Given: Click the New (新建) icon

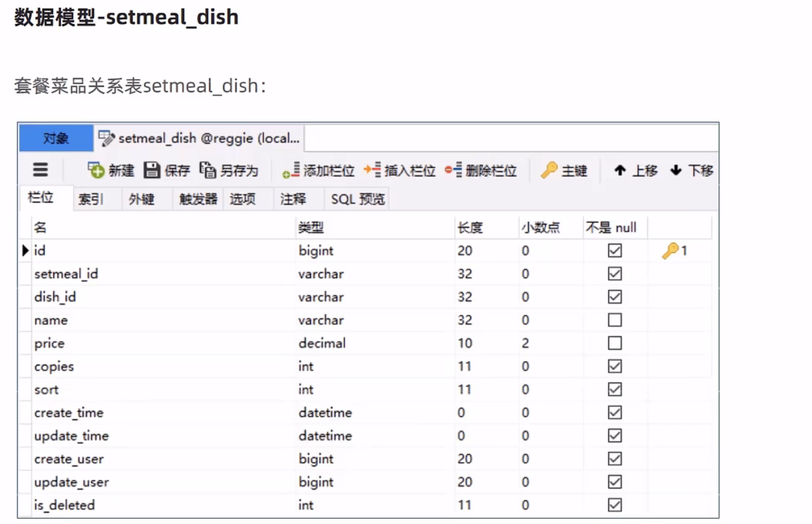Looking at the screenshot, I should point(96,170).
